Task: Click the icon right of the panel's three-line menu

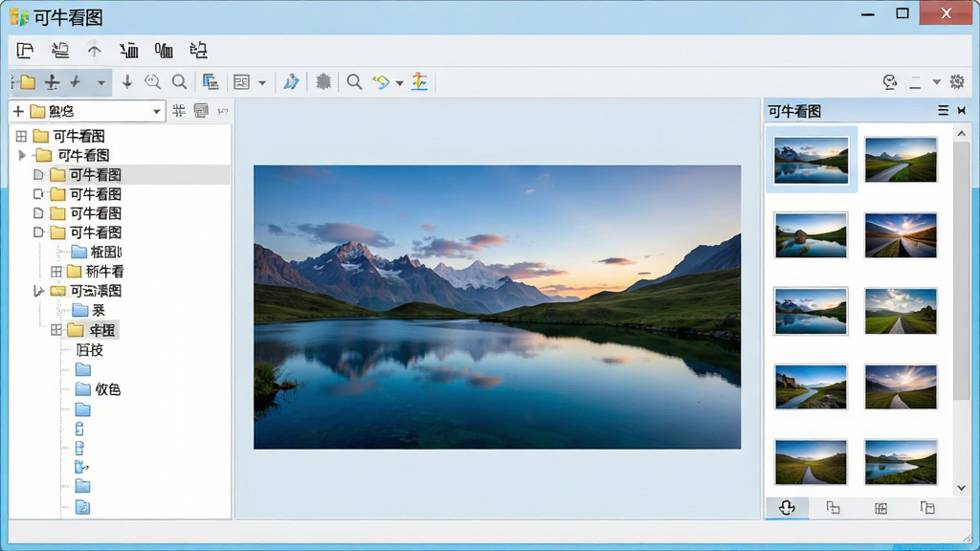Action: pyautogui.click(x=962, y=111)
